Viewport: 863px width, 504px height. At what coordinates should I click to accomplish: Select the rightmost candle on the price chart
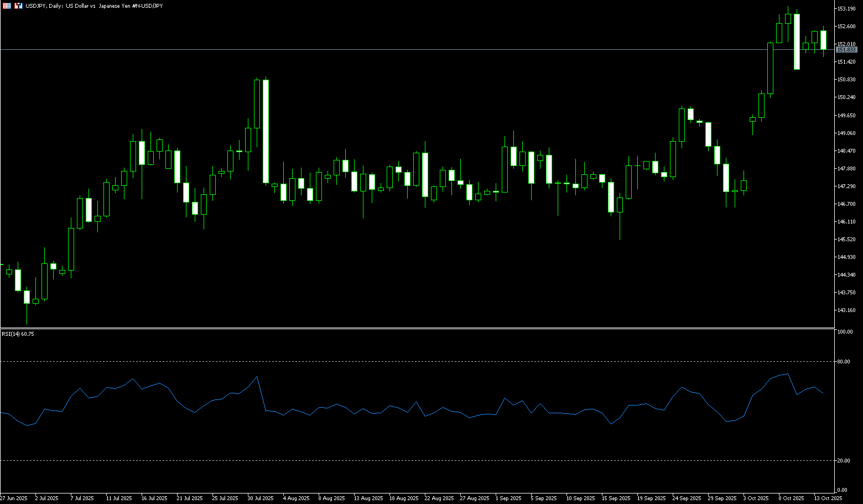coord(823,40)
